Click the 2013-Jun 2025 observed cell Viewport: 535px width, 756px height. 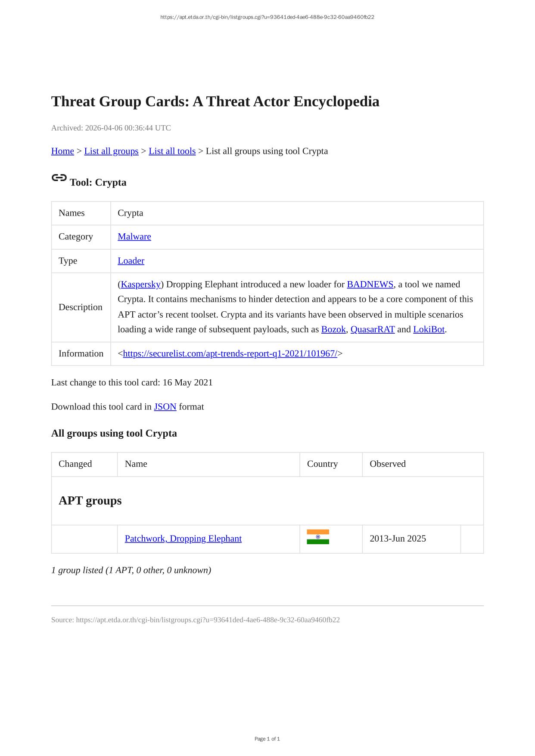[398, 539]
